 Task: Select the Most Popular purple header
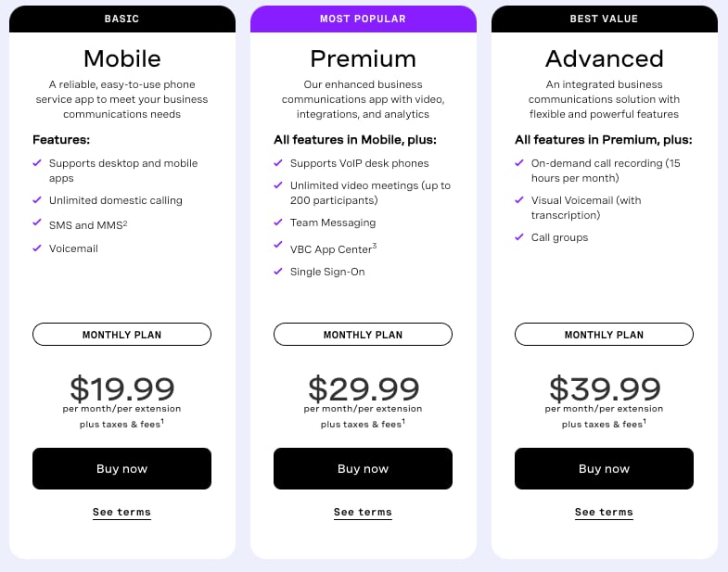(x=363, y=19)
